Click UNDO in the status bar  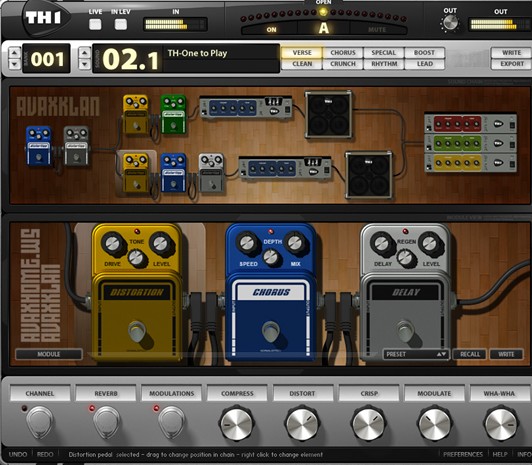point(18,454)
